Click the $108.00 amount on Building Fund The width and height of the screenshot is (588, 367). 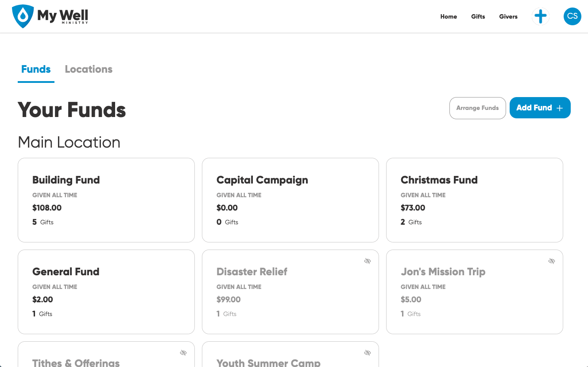click(x=47, y=208)
